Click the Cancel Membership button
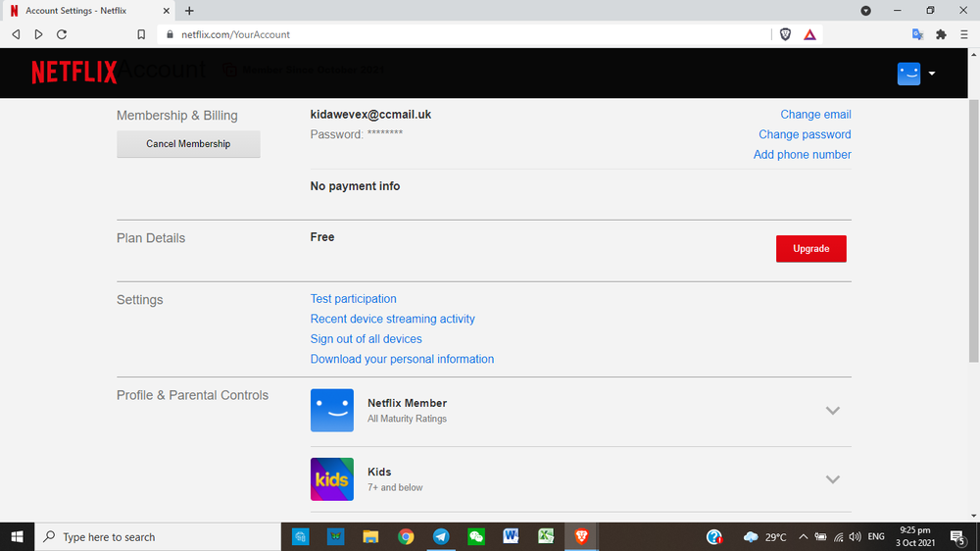Viewport: 980px width, 551px height. click(188, 144)
